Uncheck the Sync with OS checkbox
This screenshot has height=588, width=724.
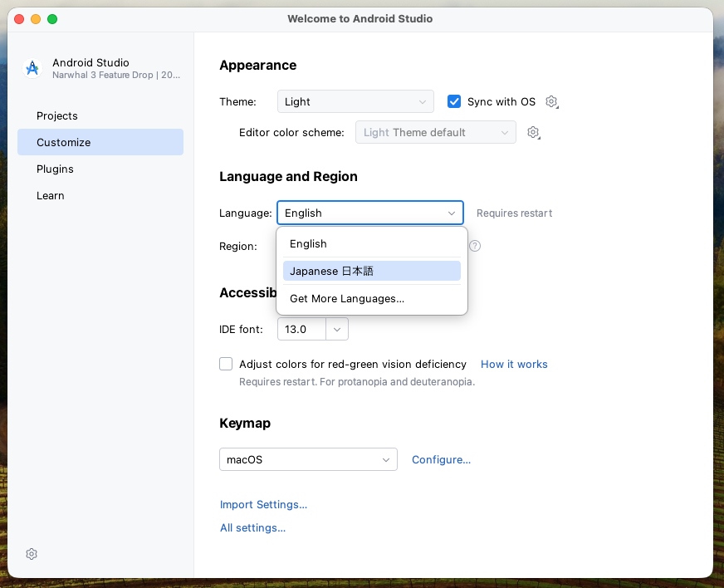pos(454,101)
